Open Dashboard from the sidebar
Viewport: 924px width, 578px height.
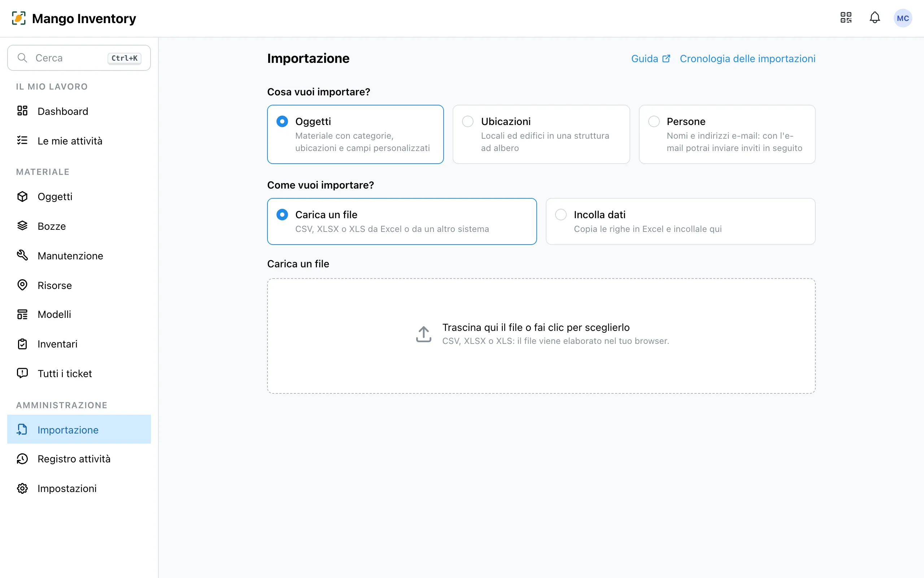pos(79,111)
